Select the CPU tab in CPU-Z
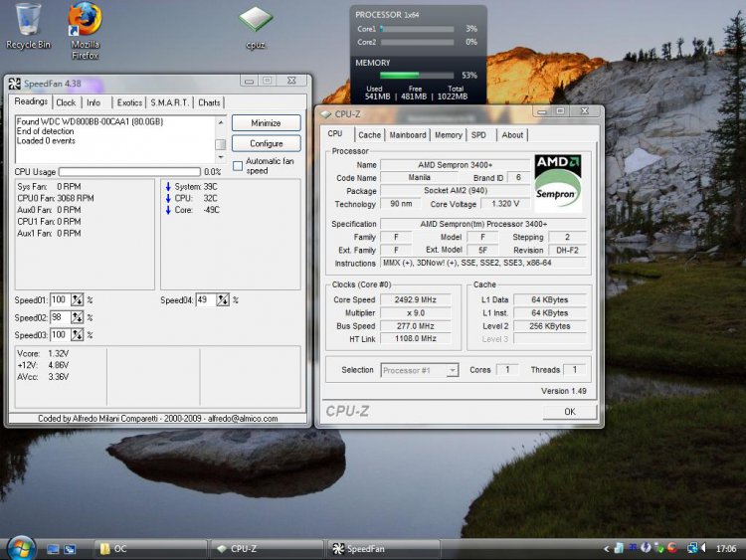746x560 pixels. 335,134
